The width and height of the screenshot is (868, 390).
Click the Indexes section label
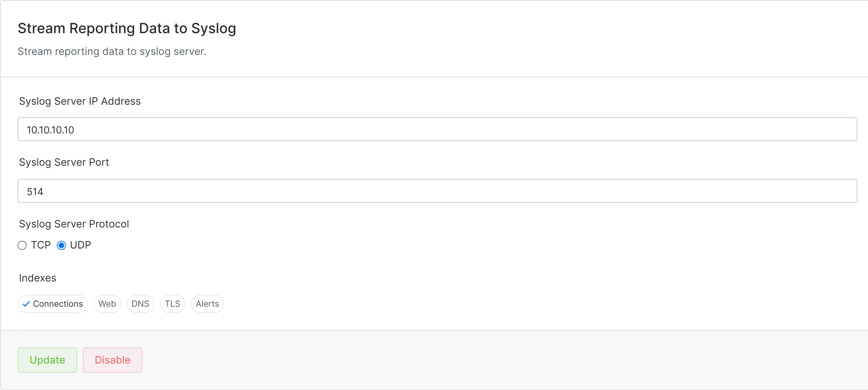click(x=38, y=278)
